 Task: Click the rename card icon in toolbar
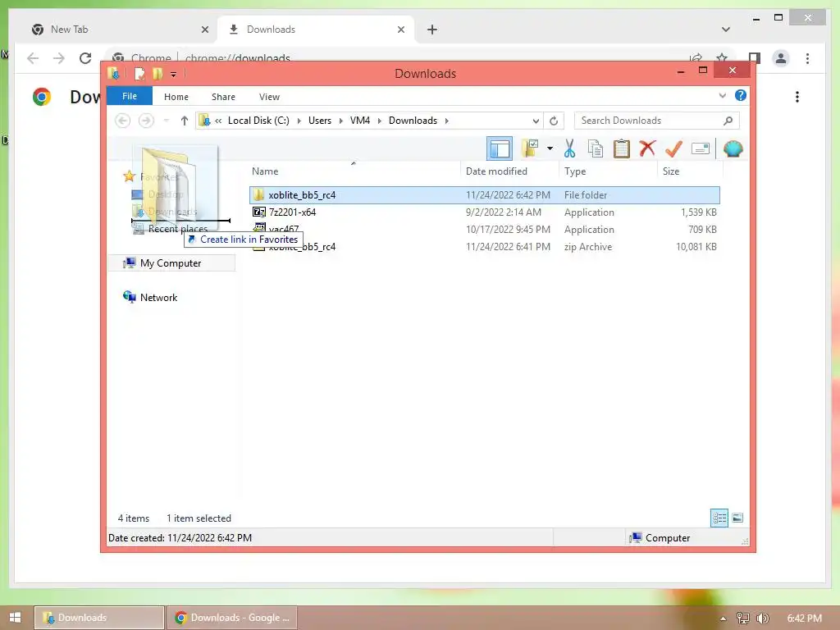[x=701, y=148]
